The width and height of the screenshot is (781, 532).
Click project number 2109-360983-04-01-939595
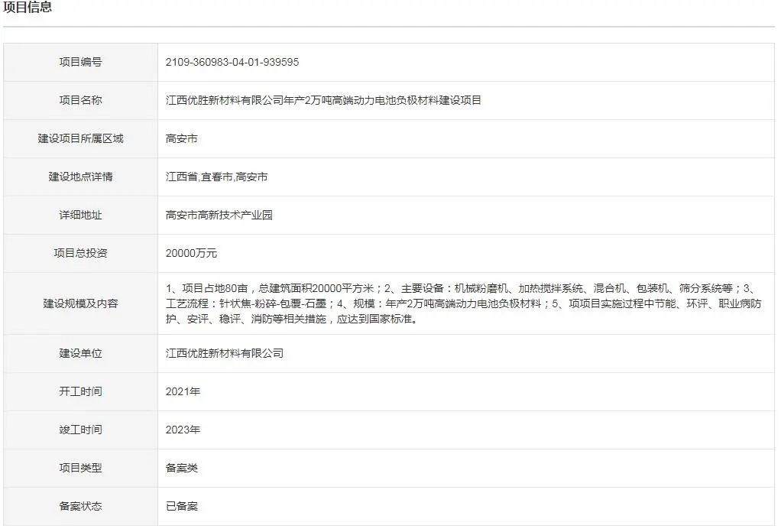(x=232, y=62)
